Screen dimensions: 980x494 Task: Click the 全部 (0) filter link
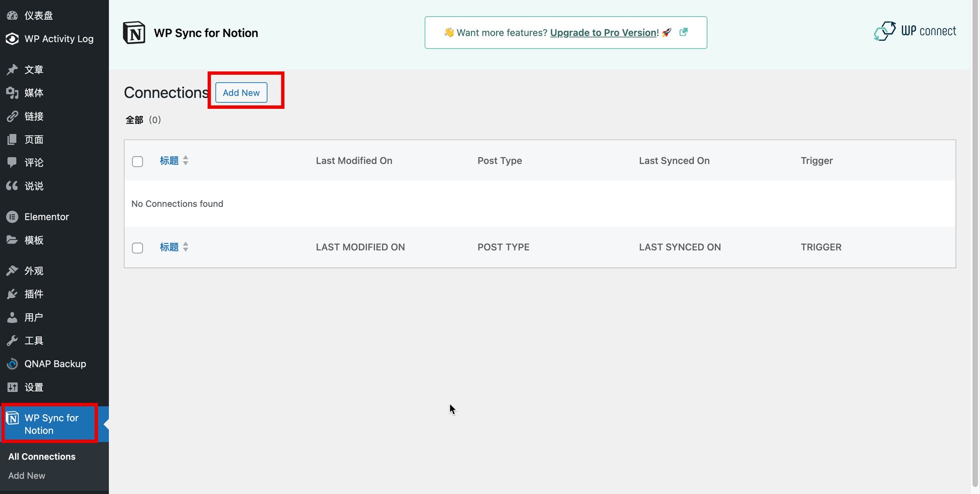[143, 120]
